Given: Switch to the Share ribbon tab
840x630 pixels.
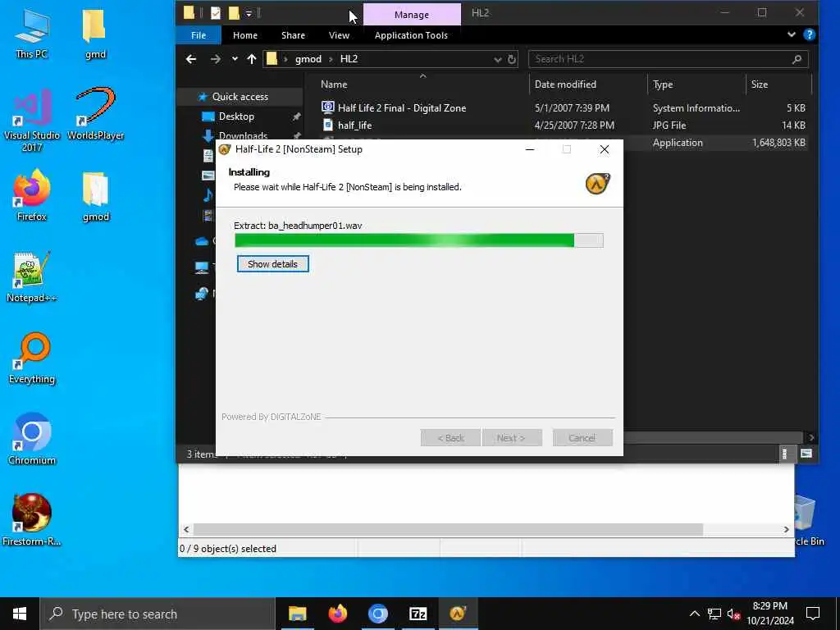Looking at the screenshot, I should pos(293,35).
